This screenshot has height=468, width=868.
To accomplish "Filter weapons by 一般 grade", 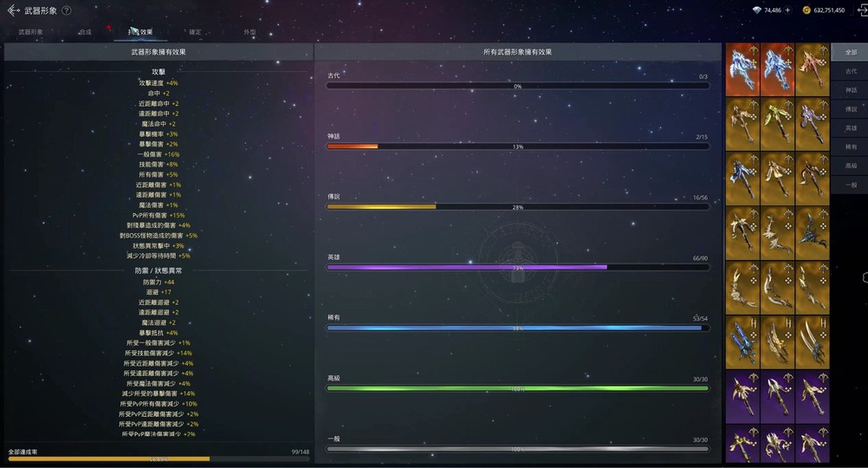I will coord(851,185).
